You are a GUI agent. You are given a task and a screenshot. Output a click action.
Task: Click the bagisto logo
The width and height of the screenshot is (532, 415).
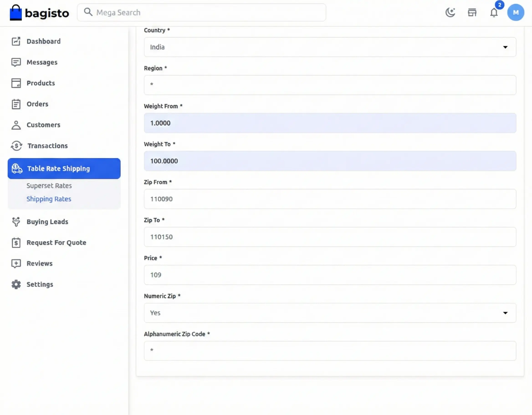39,13
